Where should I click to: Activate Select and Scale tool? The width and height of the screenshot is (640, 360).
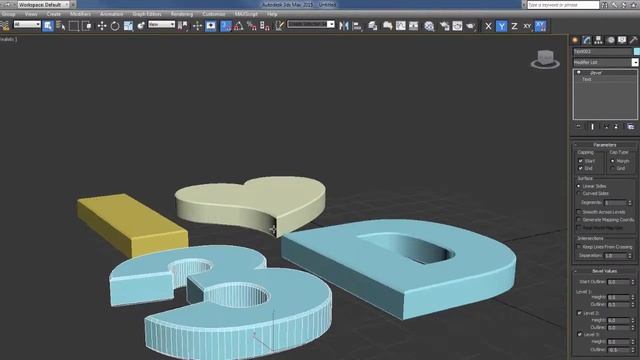click(x=128, y=26)
